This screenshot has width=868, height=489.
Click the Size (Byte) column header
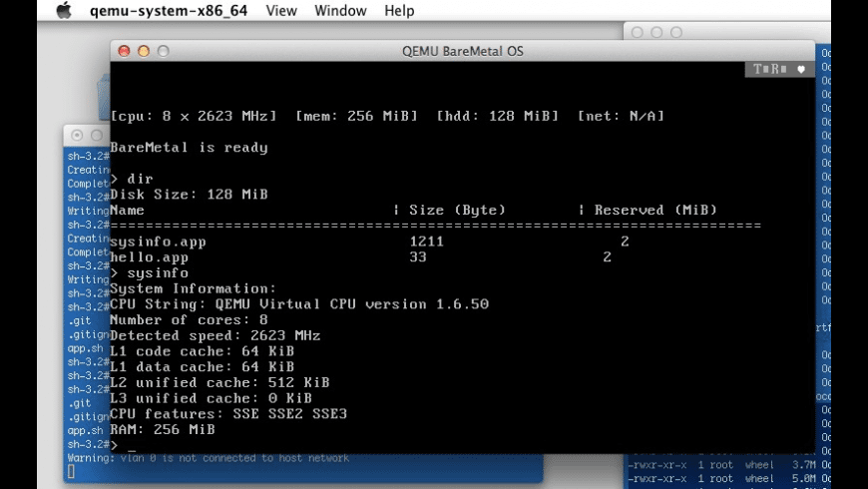[x=457, y=210]
